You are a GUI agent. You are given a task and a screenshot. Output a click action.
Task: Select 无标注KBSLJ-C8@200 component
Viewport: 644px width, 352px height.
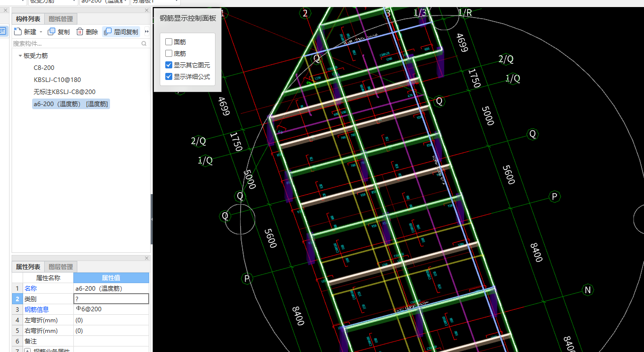64,92
